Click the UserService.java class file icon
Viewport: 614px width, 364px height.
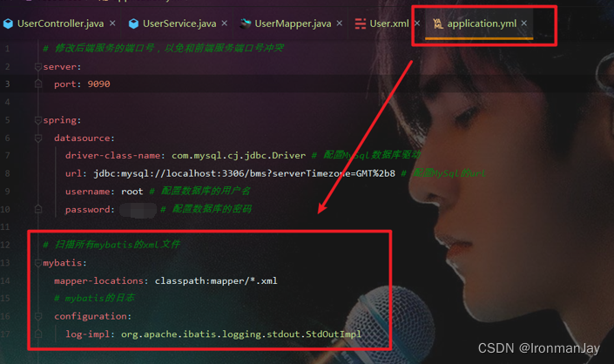pyautogui.click(x=133, y=24)
